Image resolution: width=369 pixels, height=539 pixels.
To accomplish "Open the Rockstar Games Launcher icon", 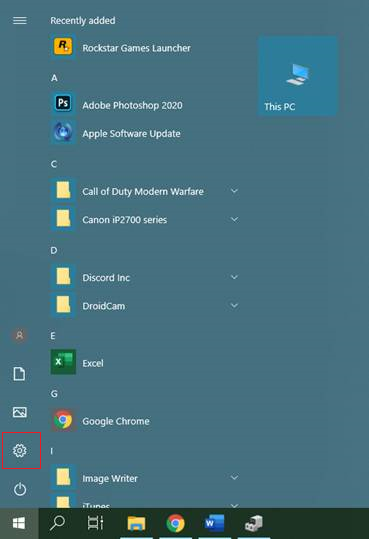I will [x=63, y=47].
